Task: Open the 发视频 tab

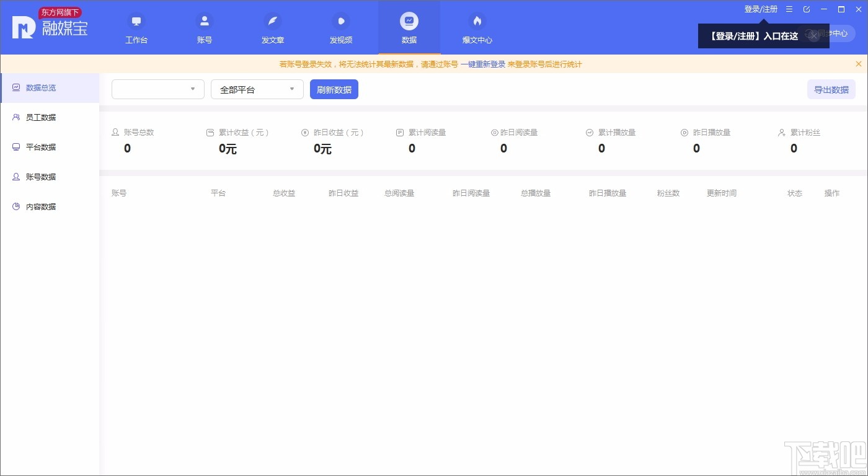Action: pyautogui.click(x=341, y=29)
